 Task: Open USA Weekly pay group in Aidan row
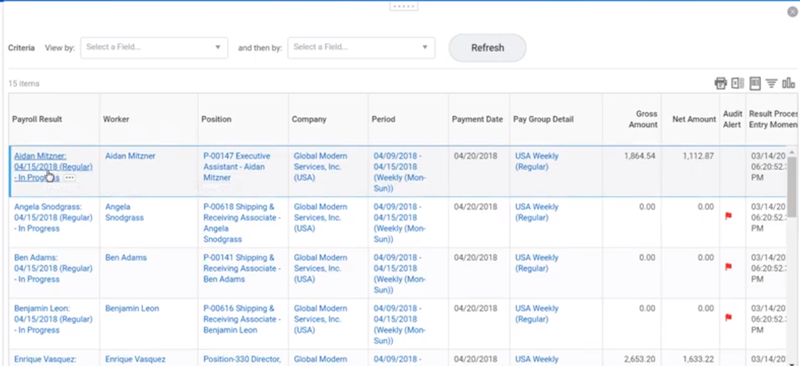tap(537, 161)
